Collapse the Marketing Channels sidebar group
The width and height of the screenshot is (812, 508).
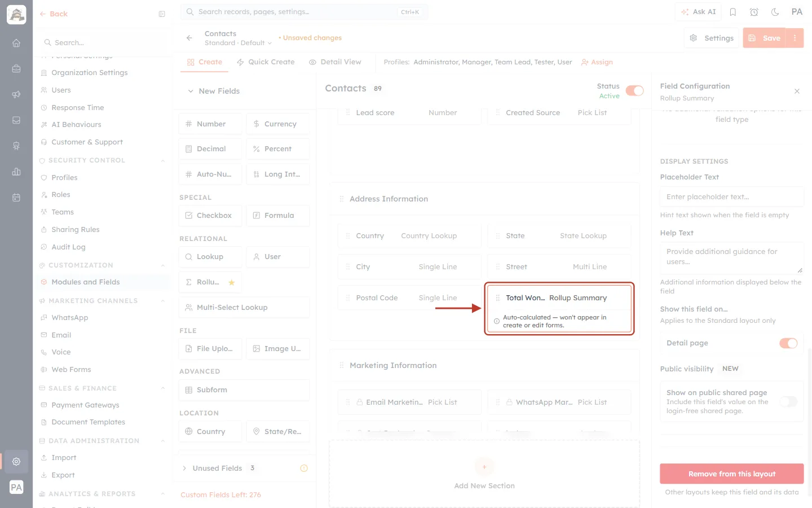pos(162,301)
